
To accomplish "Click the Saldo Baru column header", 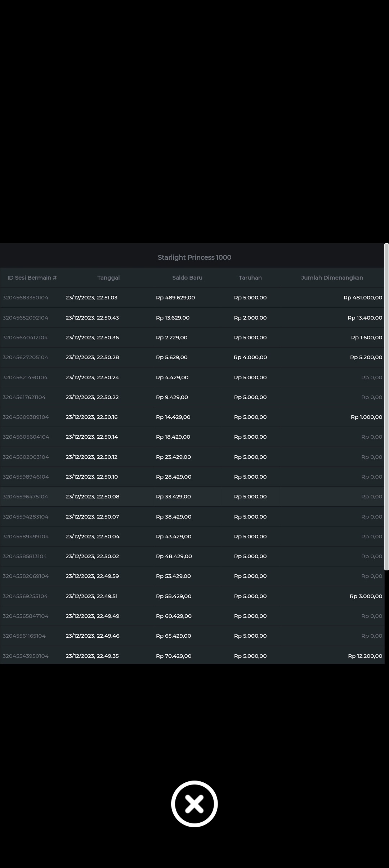I will pos(187,277).
